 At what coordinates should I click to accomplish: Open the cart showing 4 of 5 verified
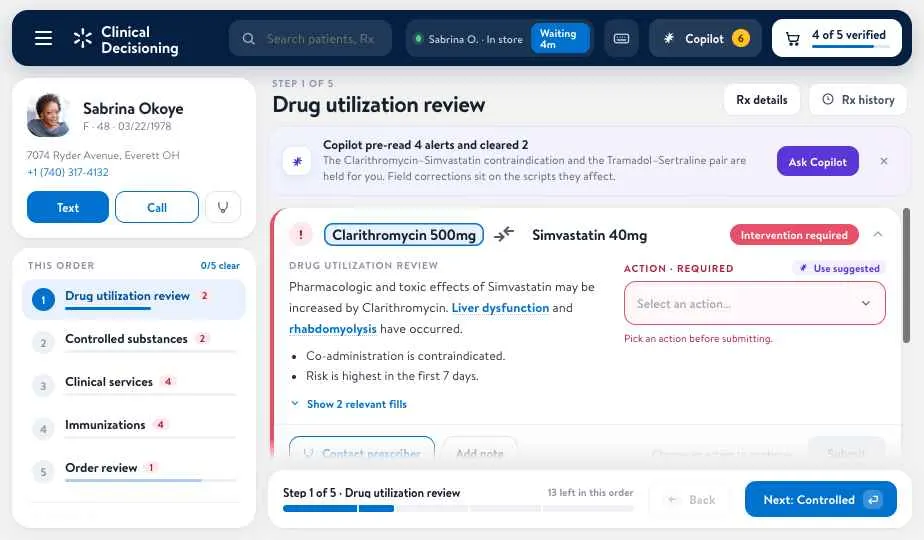(x=837, y=38)
